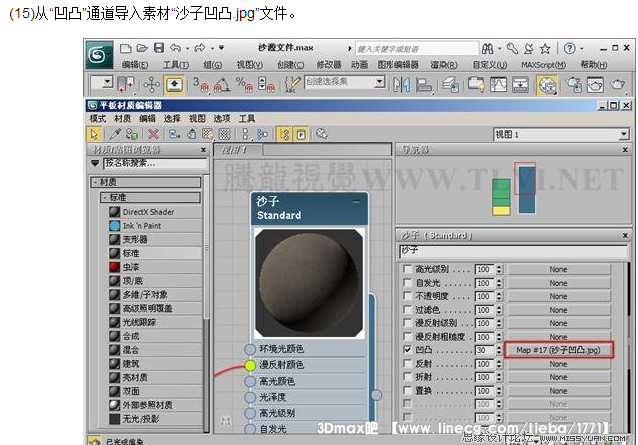Image resolution: width=638 pixels, height=445 pixels.
Task: Collapse the 沙子 node with its minus icon
Action: point(356,202)
